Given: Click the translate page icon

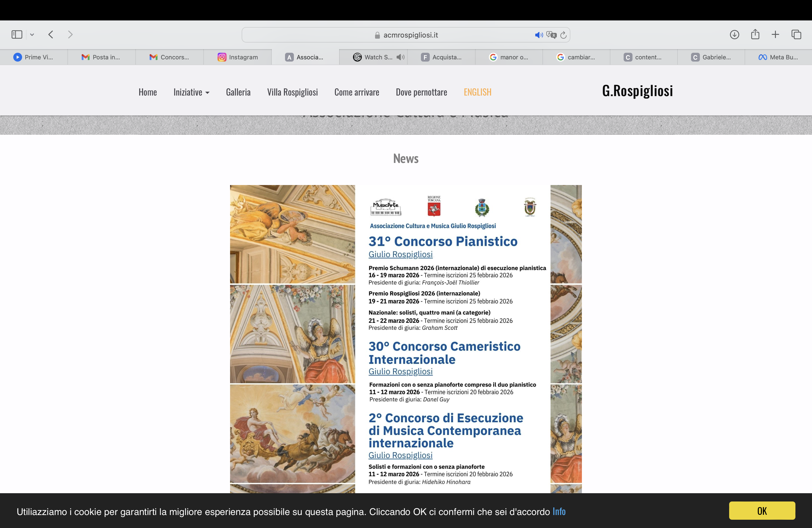Looking at the screenshot, I should tap(551, 35).
